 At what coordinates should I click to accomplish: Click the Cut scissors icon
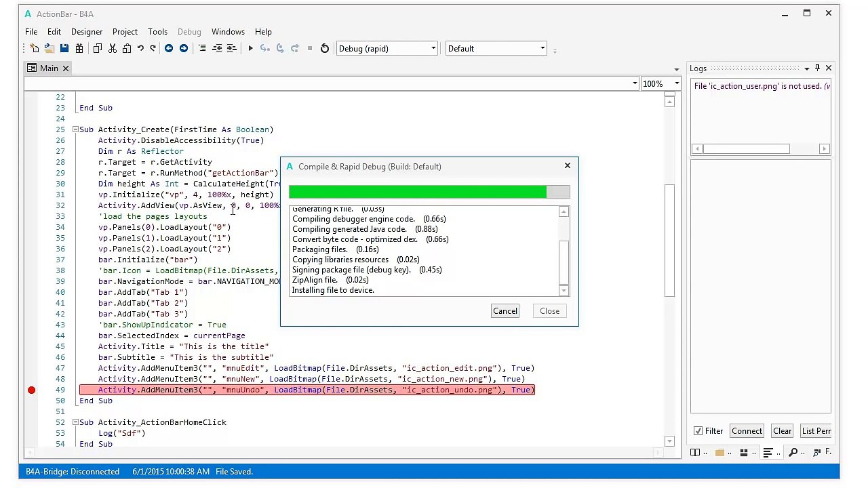(113, 48)
